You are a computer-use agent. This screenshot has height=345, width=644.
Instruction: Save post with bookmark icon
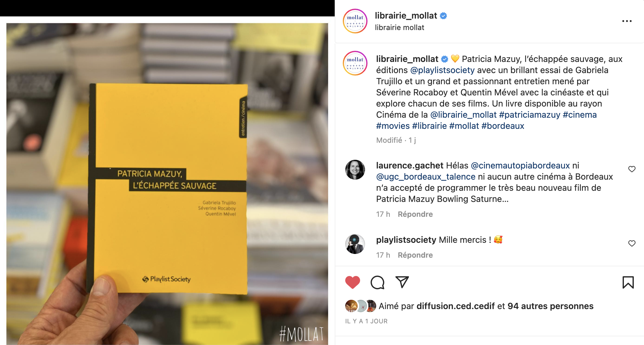(x=628, y=282)
